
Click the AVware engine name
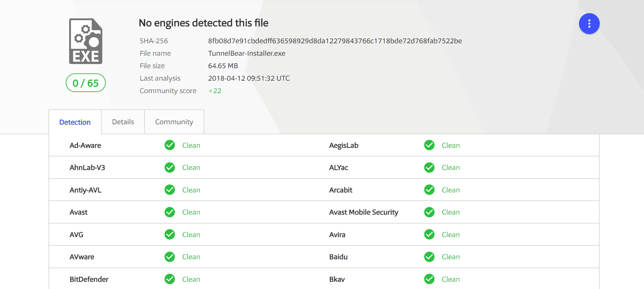82,257
